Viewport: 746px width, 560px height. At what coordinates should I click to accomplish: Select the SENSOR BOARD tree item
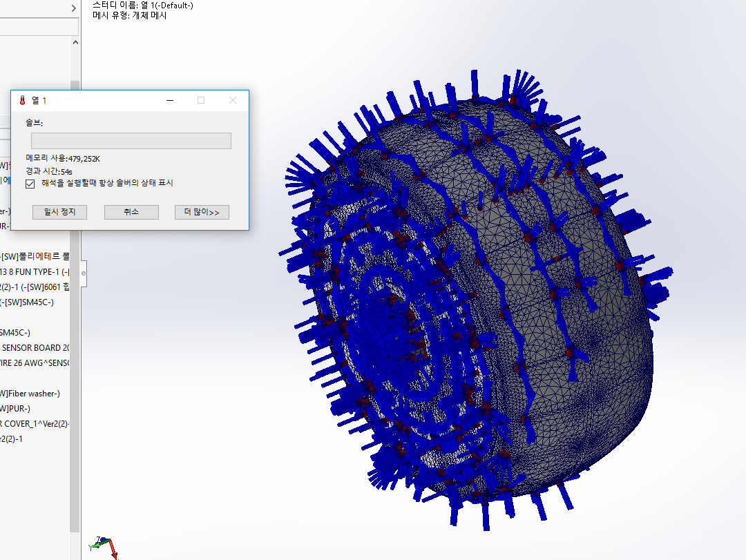coord(36,348)
